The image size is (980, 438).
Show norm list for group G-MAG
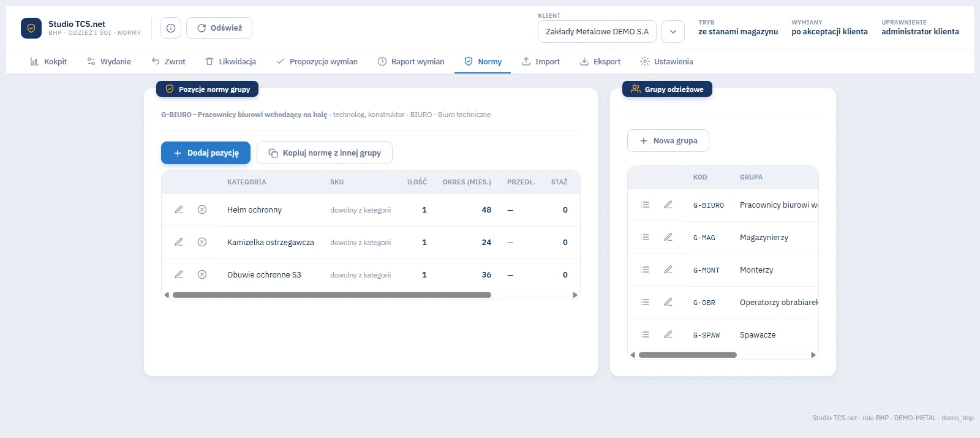645,237
